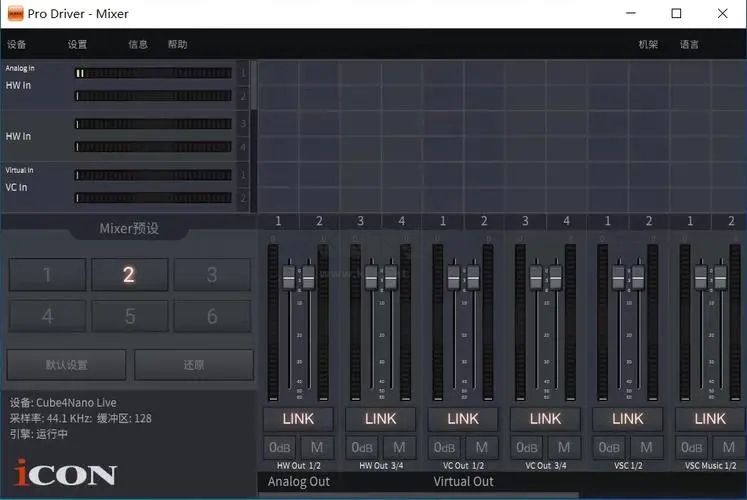747x500 pixels.
Task: Click the iCON logo at bottom left
Action: [x=66, y=473]
